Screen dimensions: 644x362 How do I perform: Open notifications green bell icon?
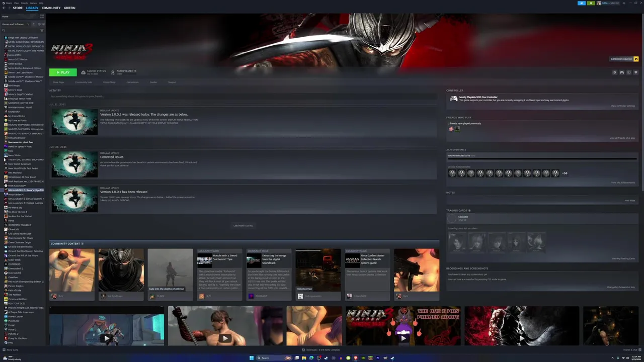(591, 3)
